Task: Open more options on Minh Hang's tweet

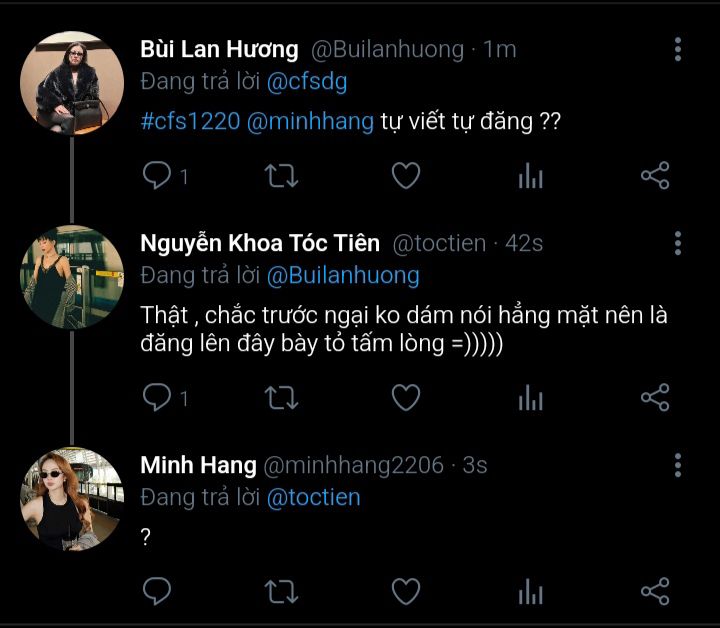Action: [x=678, y=465]
